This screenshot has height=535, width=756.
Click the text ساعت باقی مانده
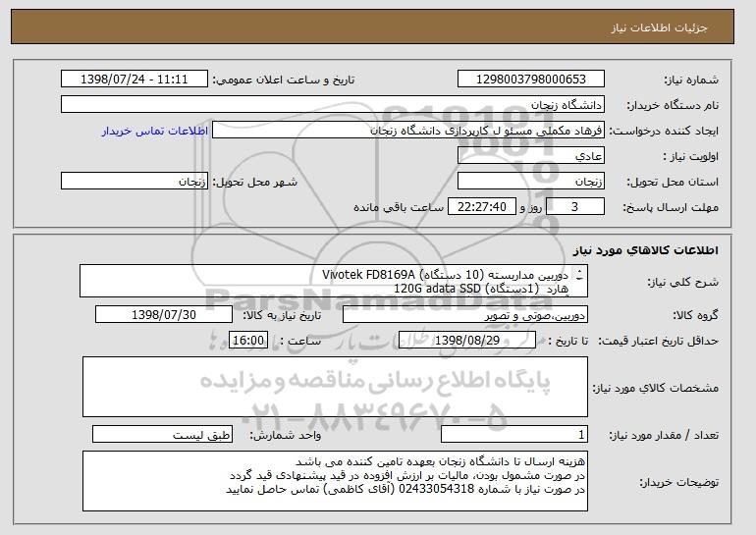tap(399, 207)
